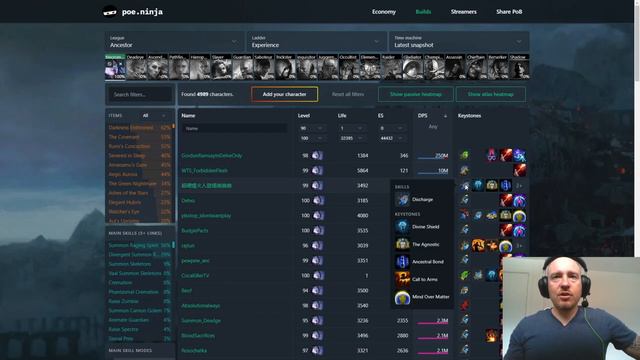The width and height of the screenshot is (640, 360).
Task: Click the Name filter input field
Action: click(x=234, y=128)
